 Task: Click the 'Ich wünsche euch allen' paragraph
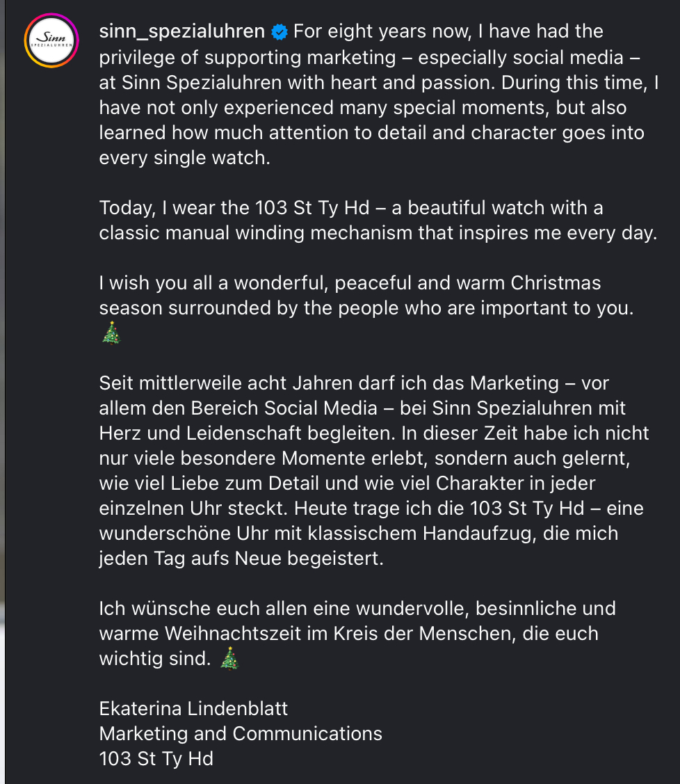click(357, 633)
